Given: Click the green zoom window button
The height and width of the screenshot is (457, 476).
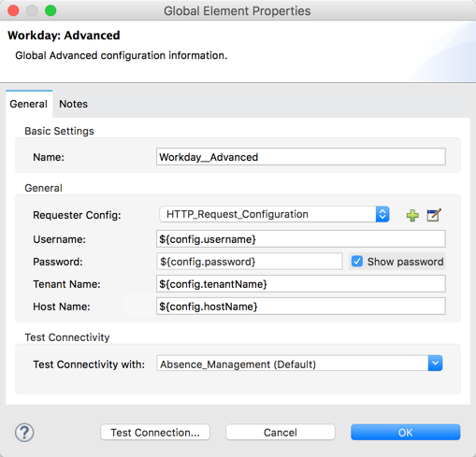Looking at the screenshot, I should click(50, 10).
